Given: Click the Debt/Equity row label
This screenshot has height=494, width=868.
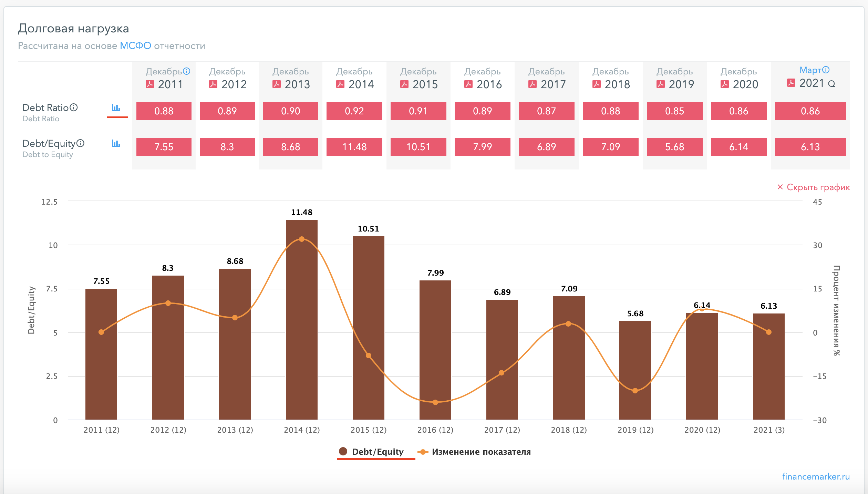Looking at the screenshot, I should pos(49,143).
